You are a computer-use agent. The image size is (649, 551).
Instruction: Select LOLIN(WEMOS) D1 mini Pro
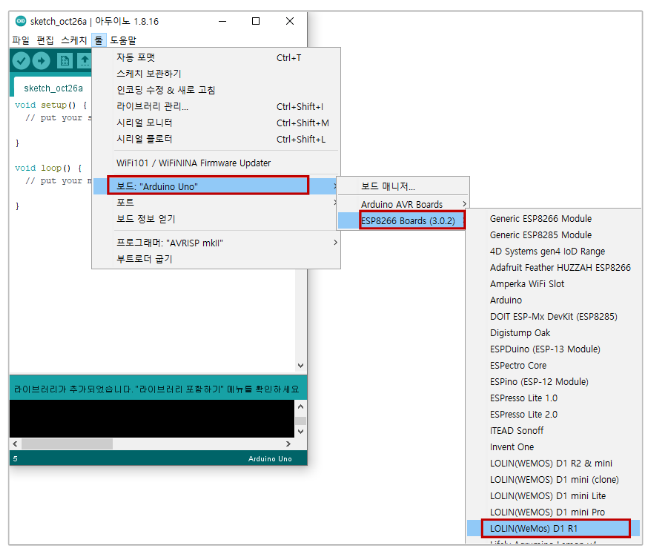click(x=554, y=512)
